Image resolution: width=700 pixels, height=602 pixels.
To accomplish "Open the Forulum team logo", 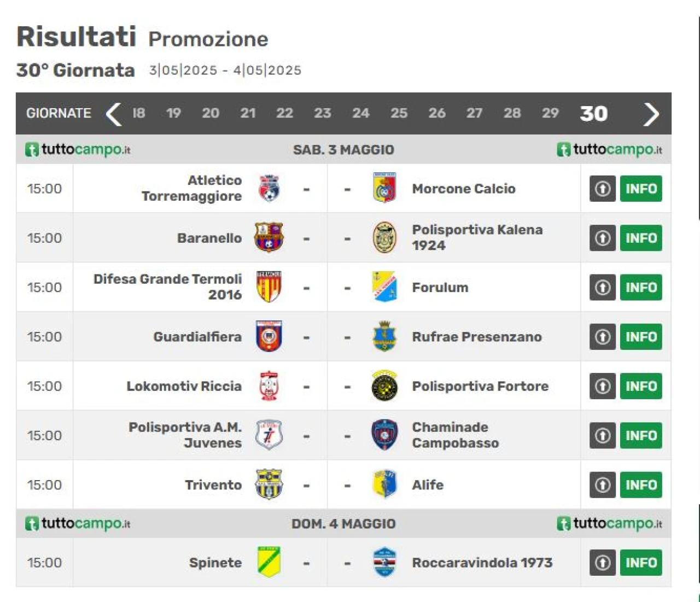I will pyautogui.click(x=384, y=287).
